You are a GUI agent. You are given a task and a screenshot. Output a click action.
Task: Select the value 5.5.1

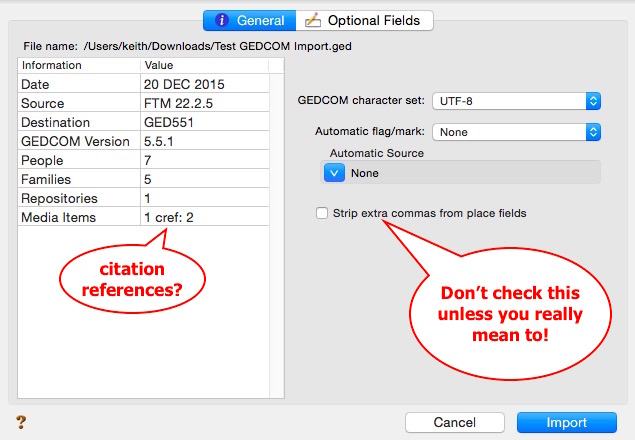(x=159, y=141)
